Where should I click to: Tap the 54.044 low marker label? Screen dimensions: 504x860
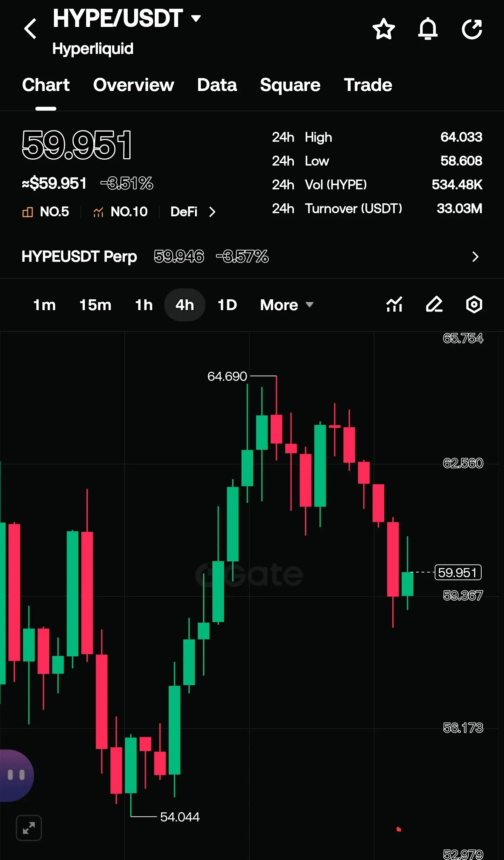tap(180, 817)
